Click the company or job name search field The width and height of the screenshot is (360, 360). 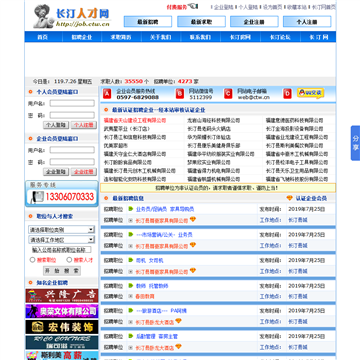coord(61,250)
